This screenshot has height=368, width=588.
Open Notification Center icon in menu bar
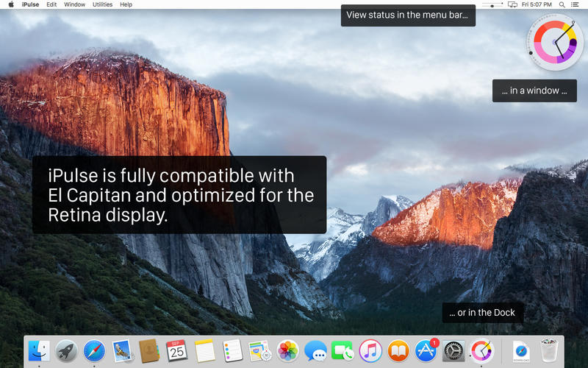[x=575, y=4]
